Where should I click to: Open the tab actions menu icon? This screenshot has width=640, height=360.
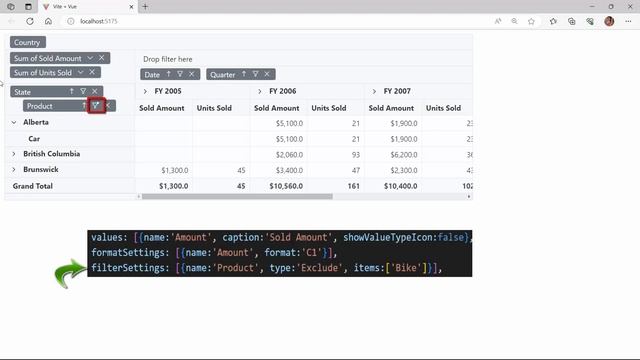(28, 7)
